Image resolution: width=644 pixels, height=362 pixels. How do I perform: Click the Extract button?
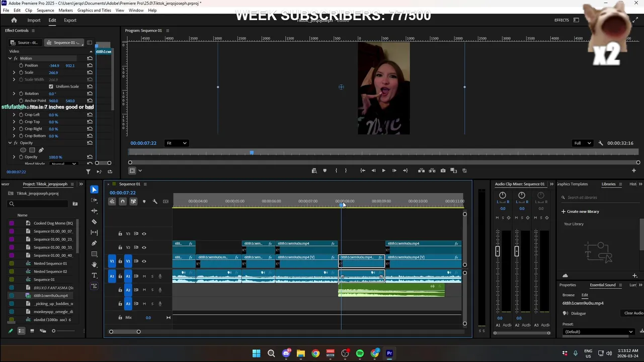432,170
